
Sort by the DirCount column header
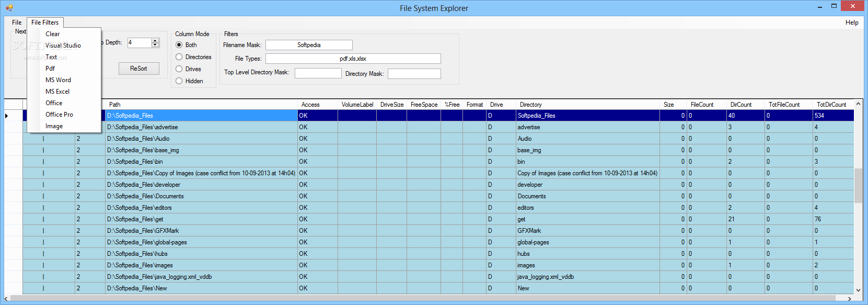click(746, 105)
